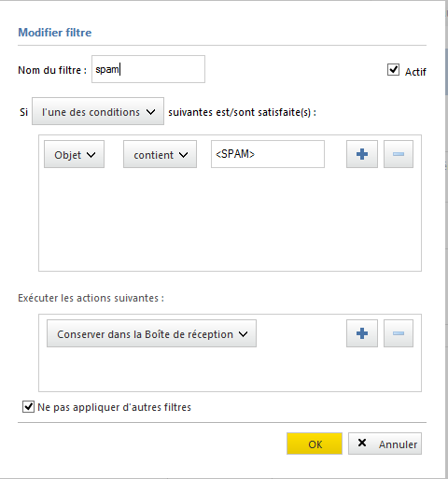The image size is (448, 479).
Task: Expand the Objet field dropdown
Action: click(x=74, y=154)
